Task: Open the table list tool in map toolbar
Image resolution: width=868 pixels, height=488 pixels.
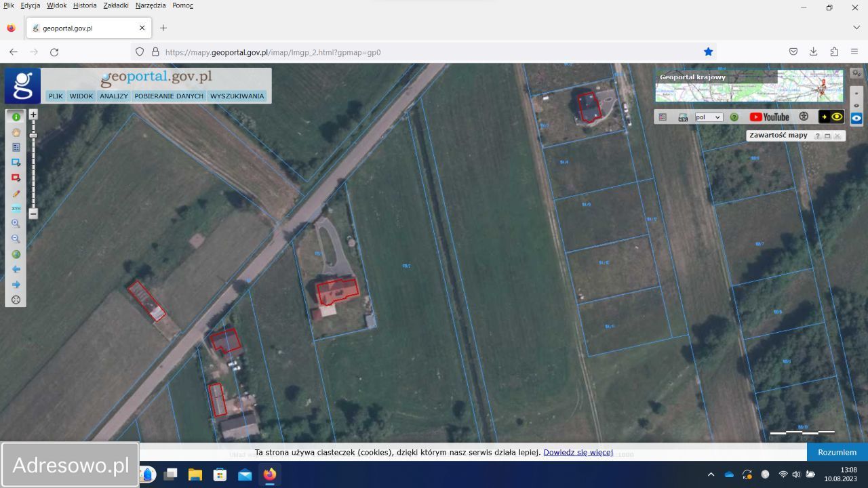Action: (x=16, y=147)
